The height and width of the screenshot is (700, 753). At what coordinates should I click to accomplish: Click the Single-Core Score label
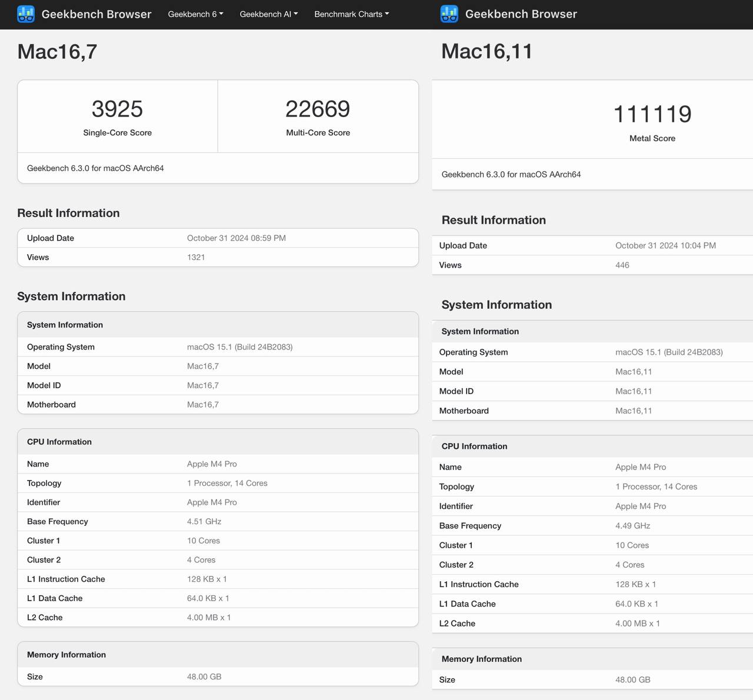[118, 133]
